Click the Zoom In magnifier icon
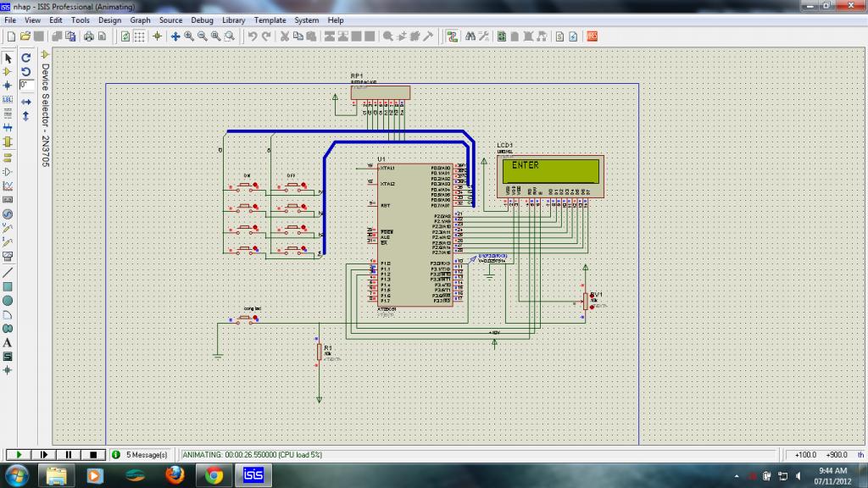The width and height of the screenshot is (868, 488). click(188, 36)
